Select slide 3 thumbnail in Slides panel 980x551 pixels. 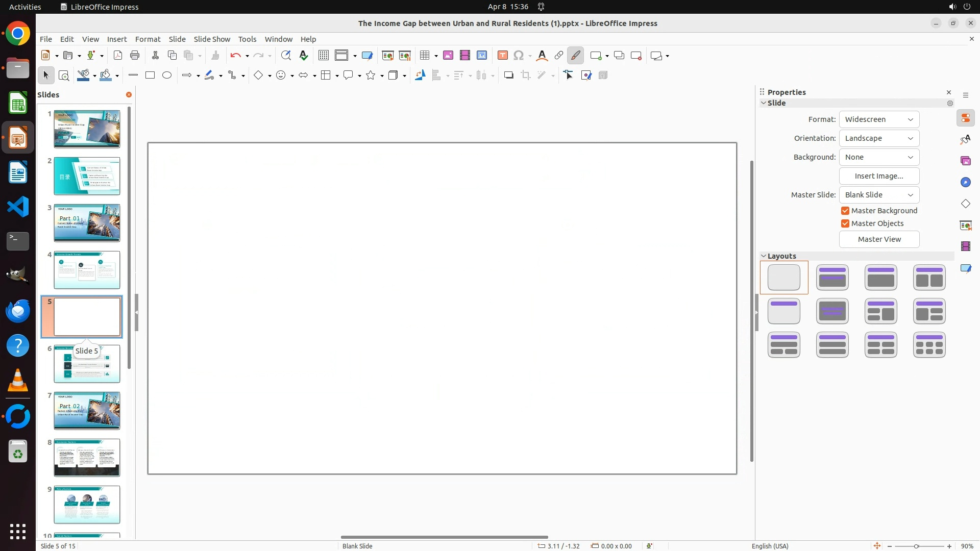[x=87, y=223]
